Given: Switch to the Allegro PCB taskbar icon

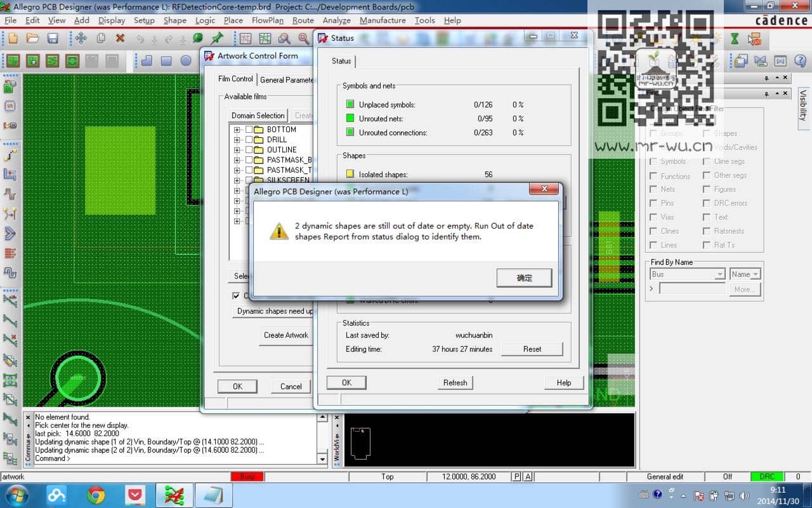Looking at the screenshot, I should click(174, 495).
